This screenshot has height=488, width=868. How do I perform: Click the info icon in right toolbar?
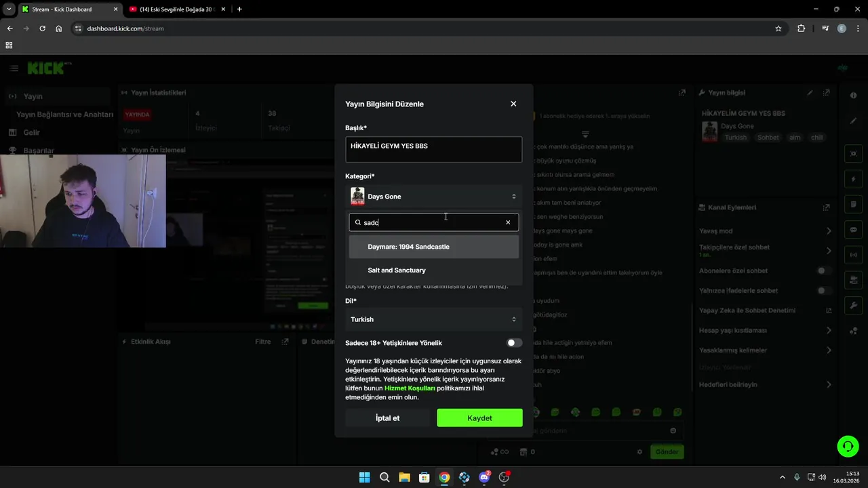click(x=853, y=96)
